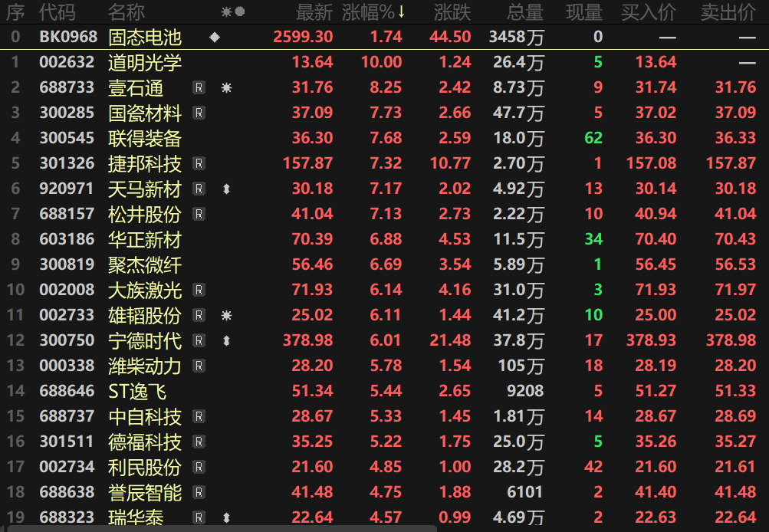
Task: Select stock 道明光学
Action: click(x=145, y=63)
